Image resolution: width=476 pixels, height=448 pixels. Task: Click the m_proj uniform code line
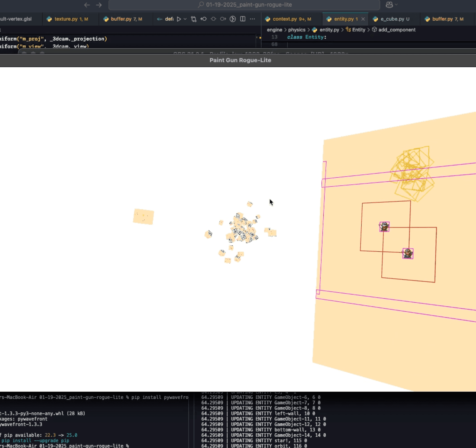pos(54,39)
